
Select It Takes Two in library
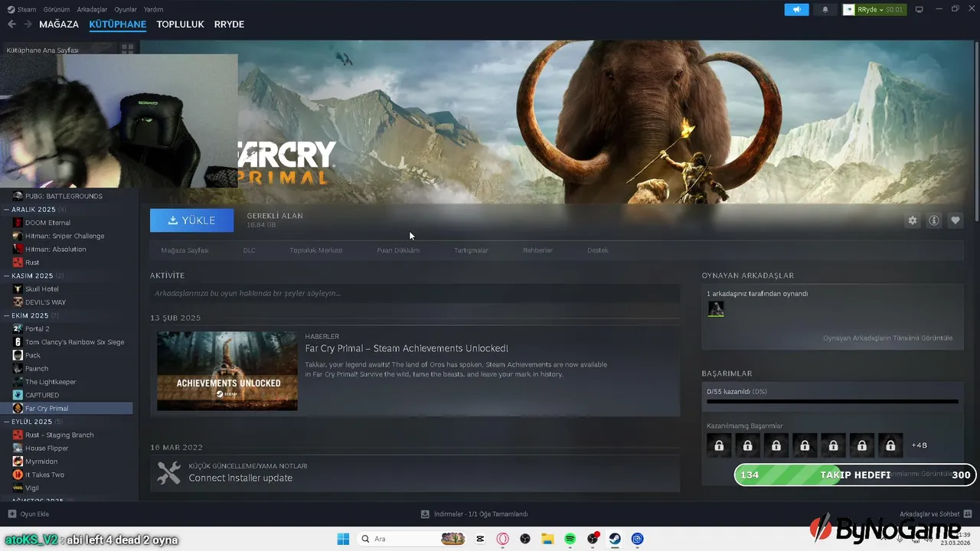coord(44,474)
